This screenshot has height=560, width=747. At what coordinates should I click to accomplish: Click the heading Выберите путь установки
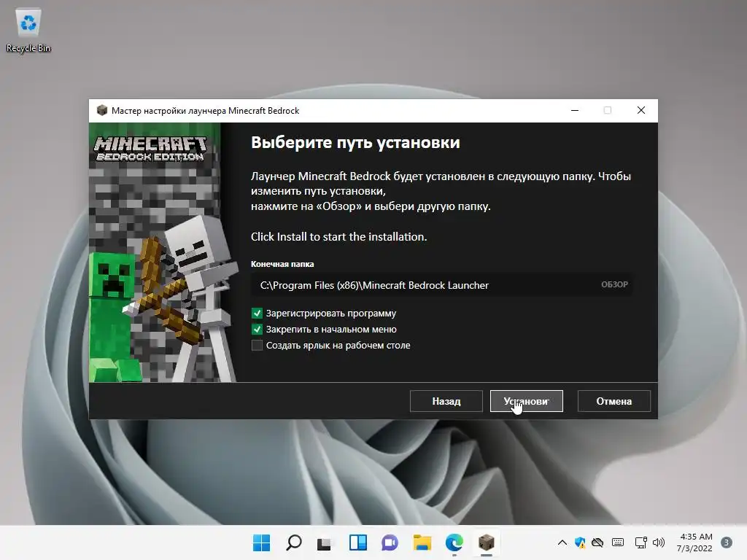coord(355,142)
